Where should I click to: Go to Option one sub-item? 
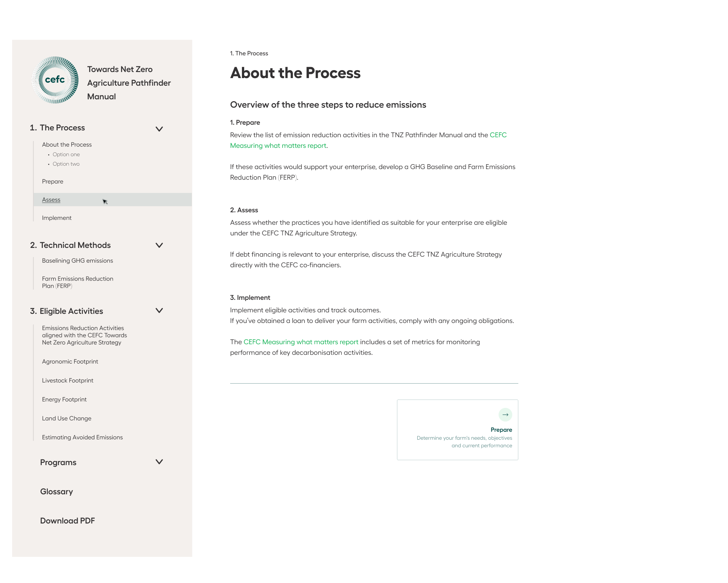coord(66,155)
